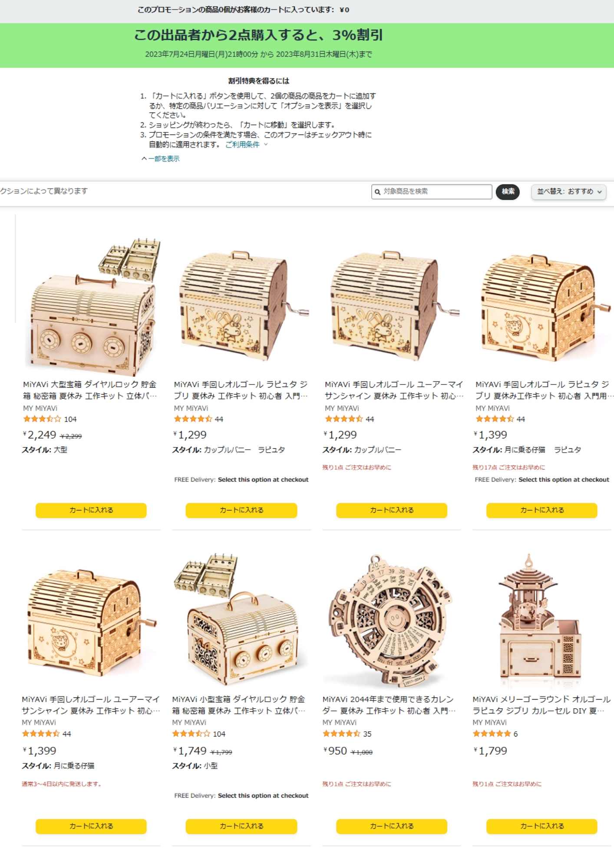Add merry-go-round music box to cart

coord(541,826)
